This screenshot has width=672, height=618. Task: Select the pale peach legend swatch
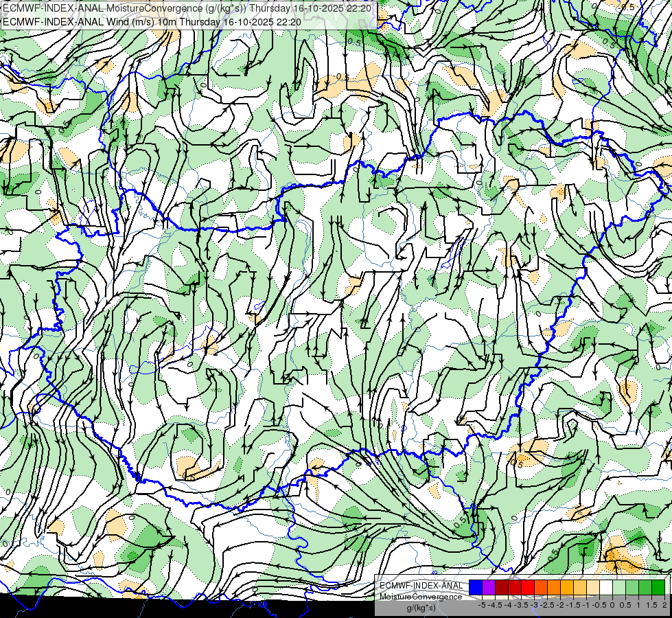[x=593, y=587]
